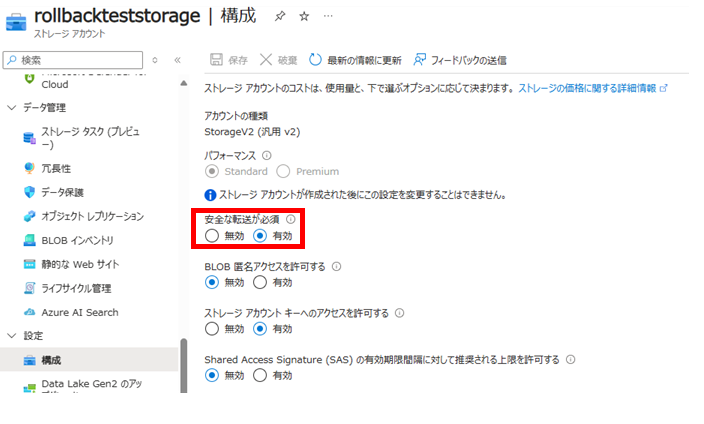Open ストレージ タスク (プレビュー) in the menu
The height and width of the screenshot is (424, 704).
91,138
